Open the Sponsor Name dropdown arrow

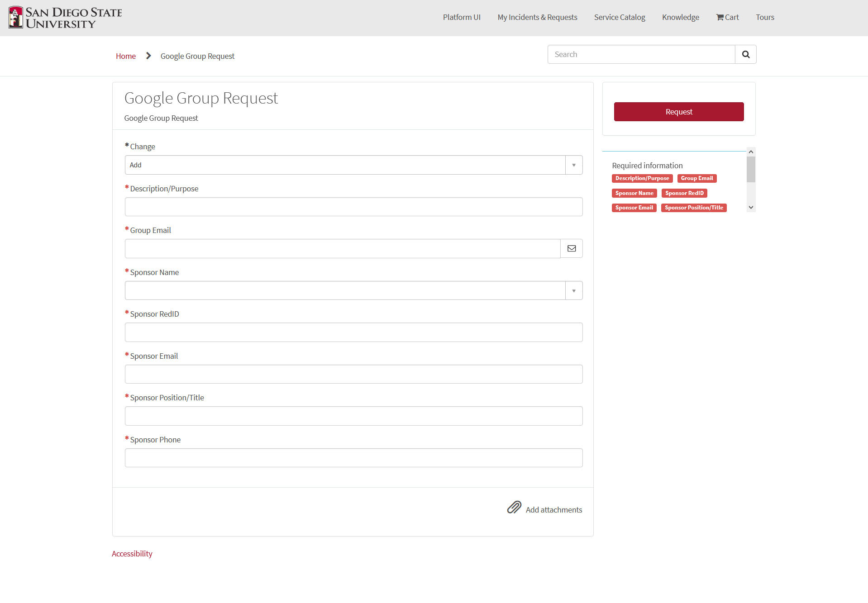tap(574, 290)
